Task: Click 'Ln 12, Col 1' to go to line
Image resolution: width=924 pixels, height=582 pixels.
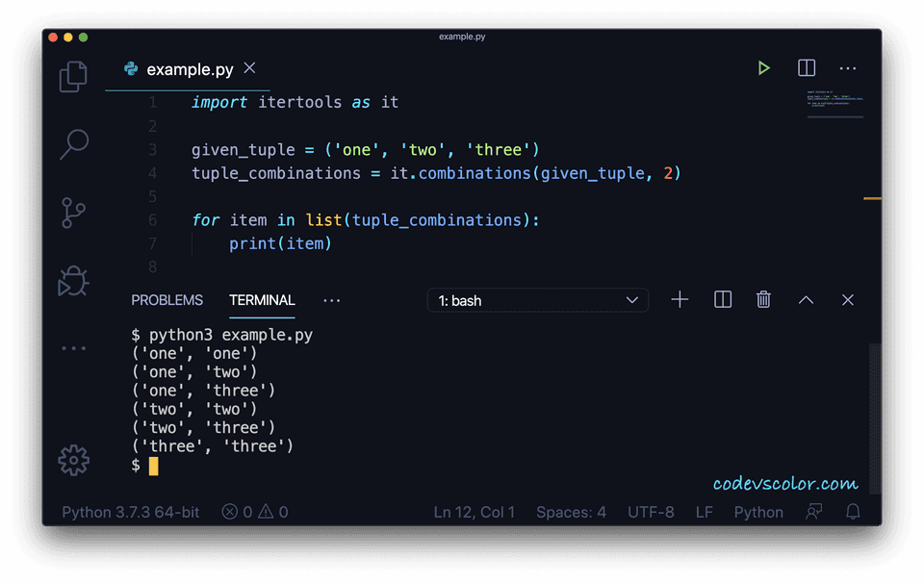Action: 474,512
